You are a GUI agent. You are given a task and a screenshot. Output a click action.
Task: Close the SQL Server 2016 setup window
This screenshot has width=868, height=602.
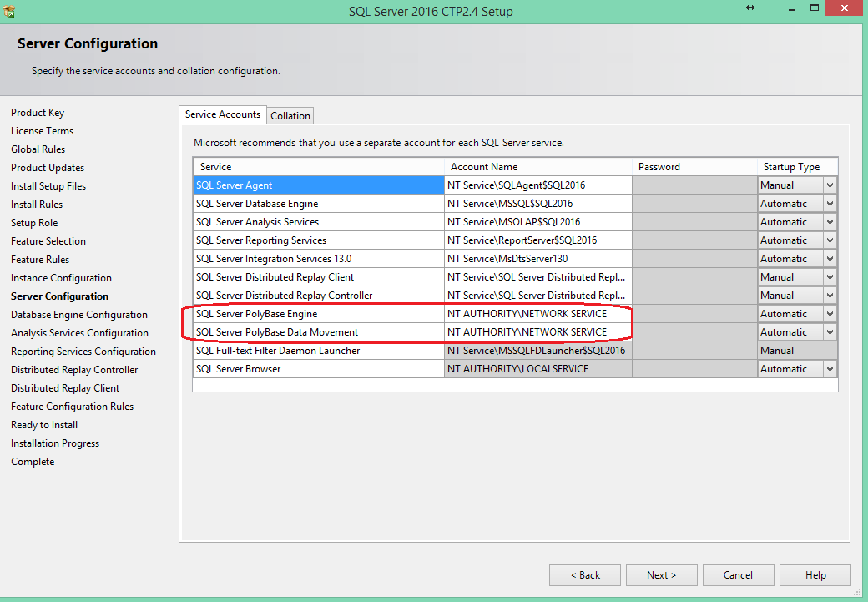[x=844, y=8]
